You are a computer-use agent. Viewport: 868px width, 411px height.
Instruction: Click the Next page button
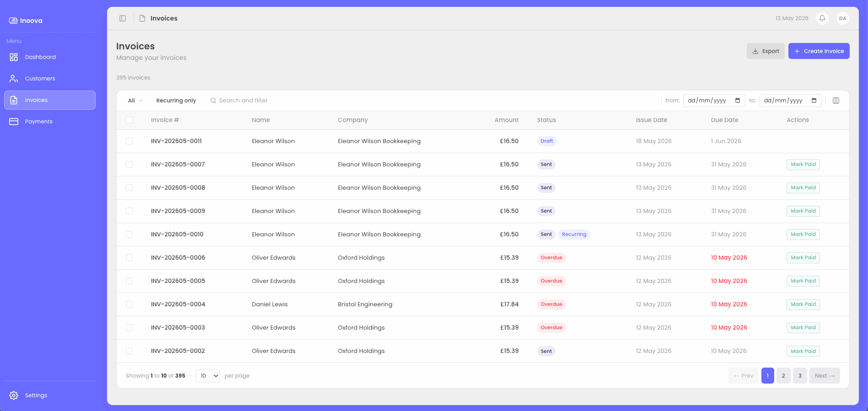tap(825, 376)
